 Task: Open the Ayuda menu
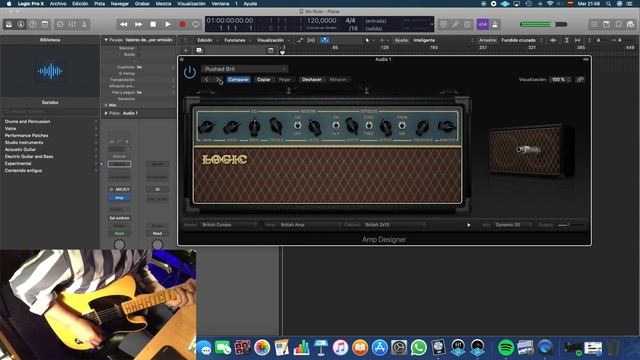[x=250, y=4]
